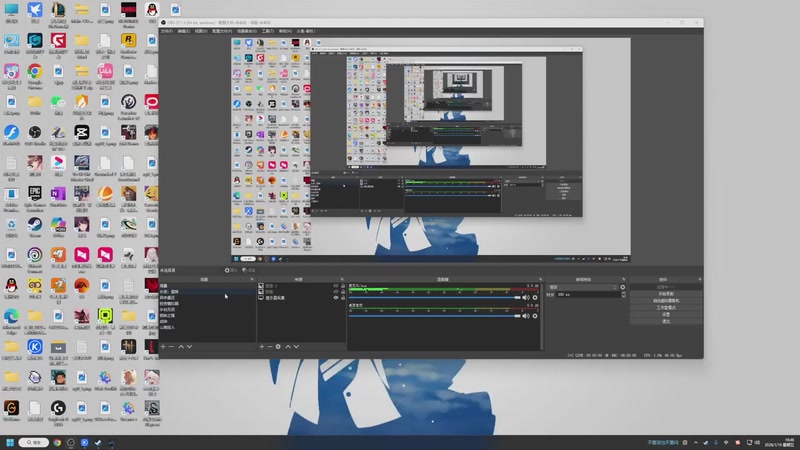Open settings gear of the first mixer channel
The width and height of the screenshot is (800, 450).
(x=535, y=297)
